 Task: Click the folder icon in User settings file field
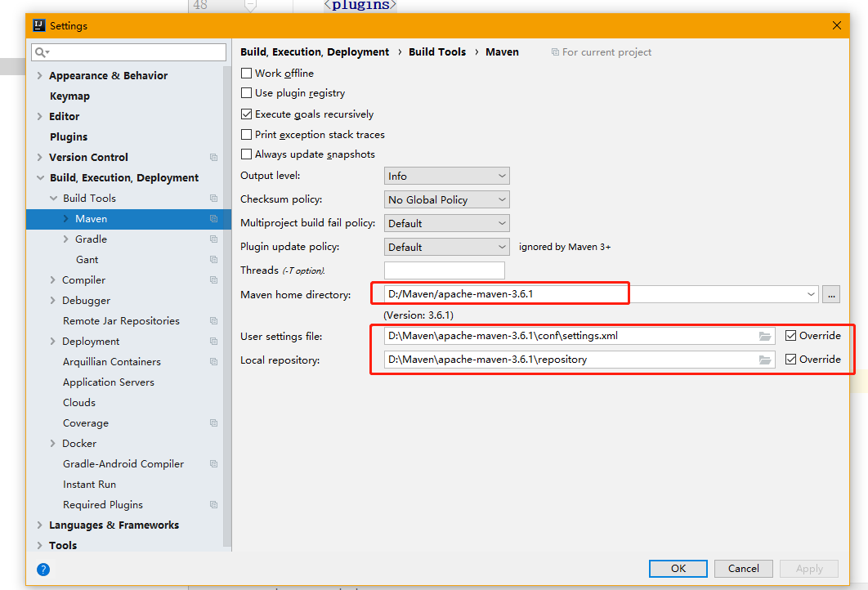point(764,336)
